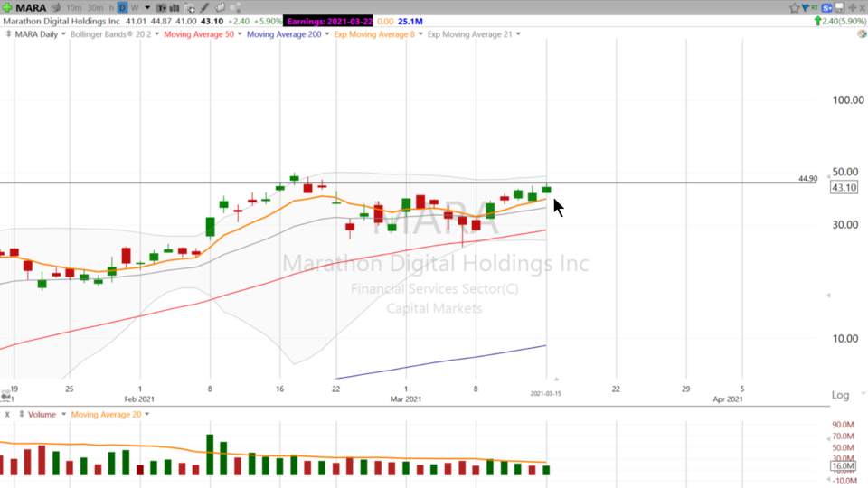
Task: Select the pencil drawing tool
Action: coord(205,8)
